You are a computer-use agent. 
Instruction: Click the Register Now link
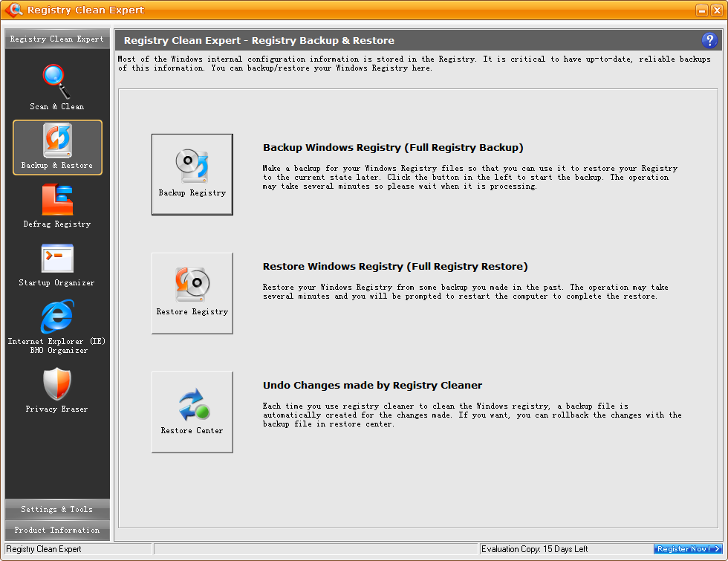click(688, 549)
